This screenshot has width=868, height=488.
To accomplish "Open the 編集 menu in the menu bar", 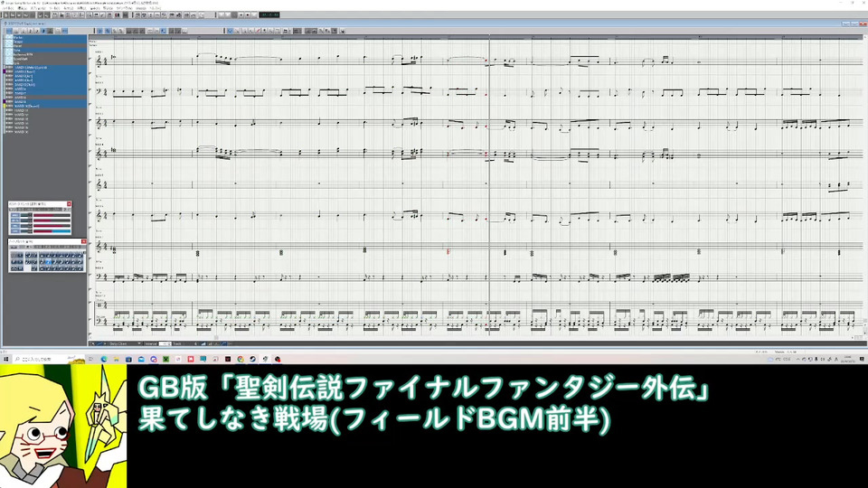I will [23, 8].
